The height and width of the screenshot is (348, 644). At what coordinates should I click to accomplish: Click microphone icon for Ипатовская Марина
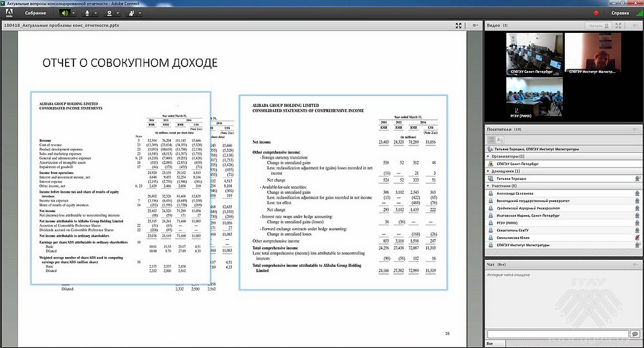tap(637, 216)
